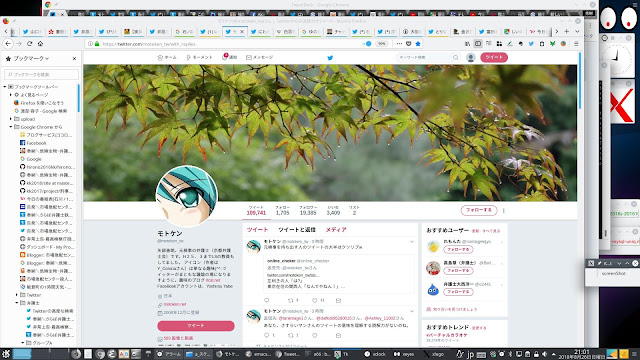
Task: Open the Google bookmark in the sidebar
Action: click(x=31, y=159)
